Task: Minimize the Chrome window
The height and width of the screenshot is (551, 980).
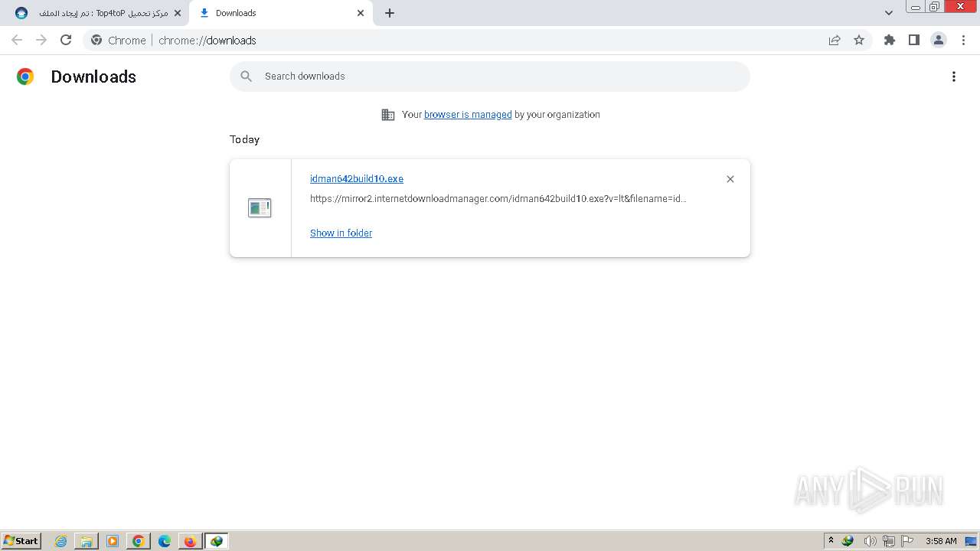Action: pos(916,6)
